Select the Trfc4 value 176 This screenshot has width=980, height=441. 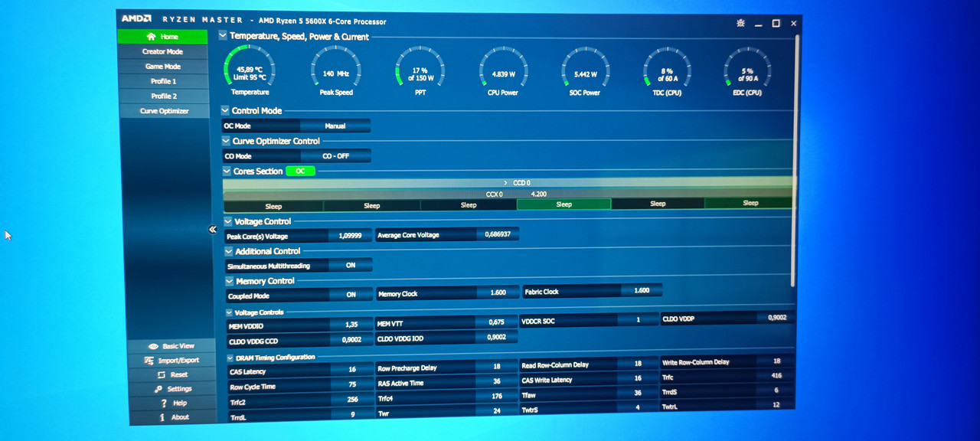(496, 396)
